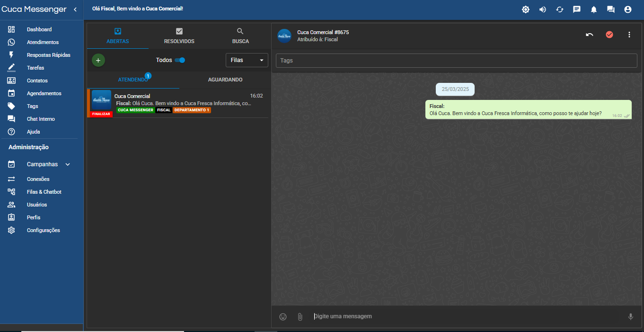Open the Cuca Comercial ticket in list
Viewport: 644px width, 332px height.
[x=178, y=103]
